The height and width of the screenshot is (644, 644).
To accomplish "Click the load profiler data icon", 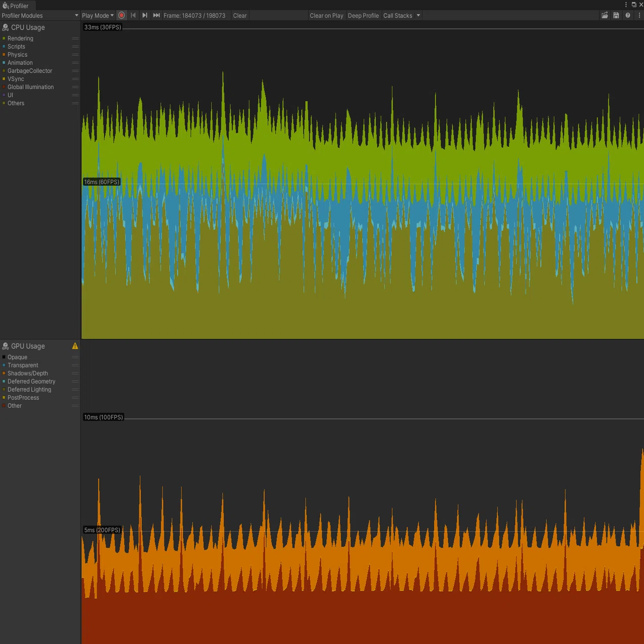I will (x=605, y=15).
